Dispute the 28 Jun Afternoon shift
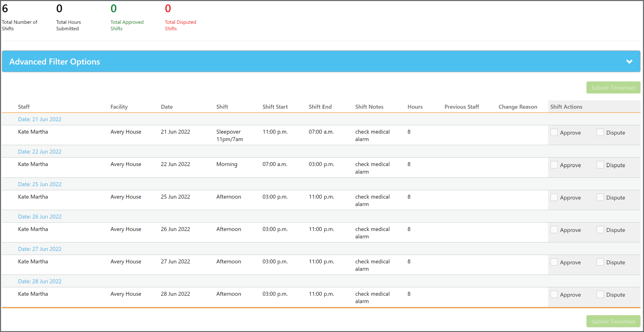This screenshot has width=644, height=332. tap(600, 294)
